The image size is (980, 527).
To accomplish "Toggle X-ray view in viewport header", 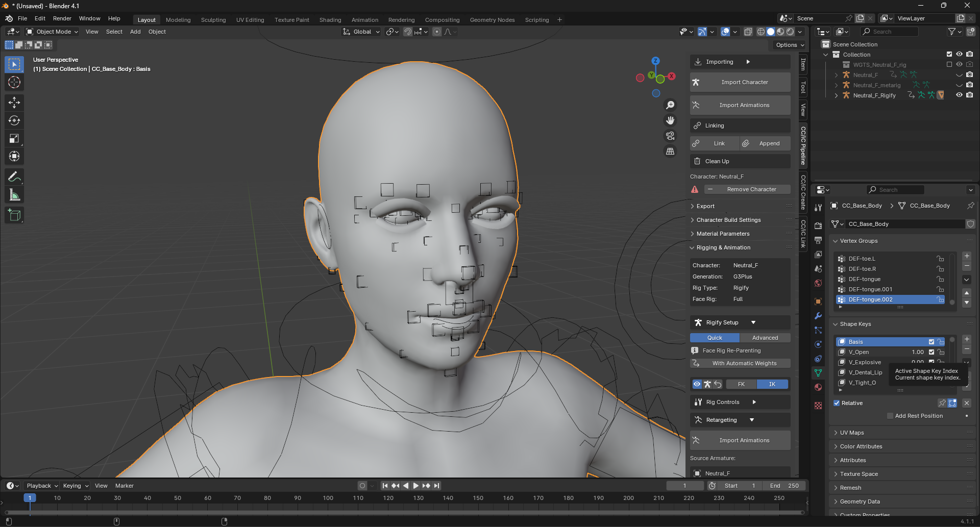I will coord(748,32).
